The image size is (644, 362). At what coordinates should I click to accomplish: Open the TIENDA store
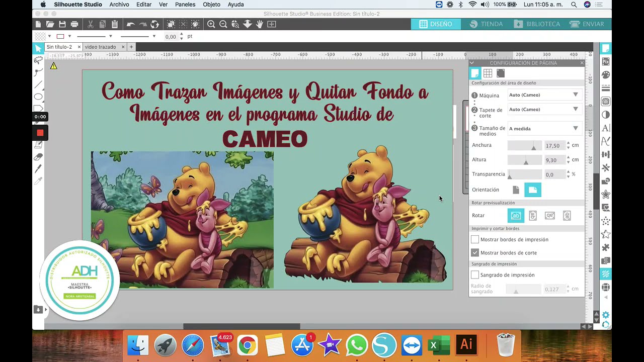point(486,24)
